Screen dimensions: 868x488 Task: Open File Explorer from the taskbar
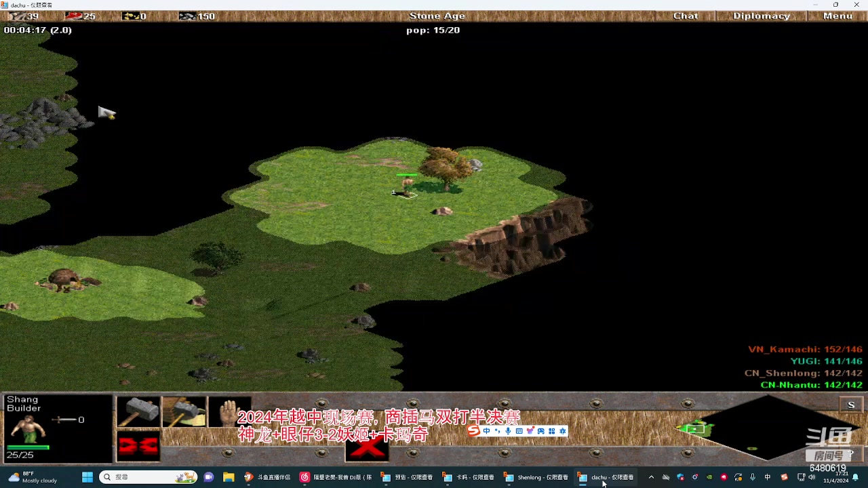coord(229,477)
